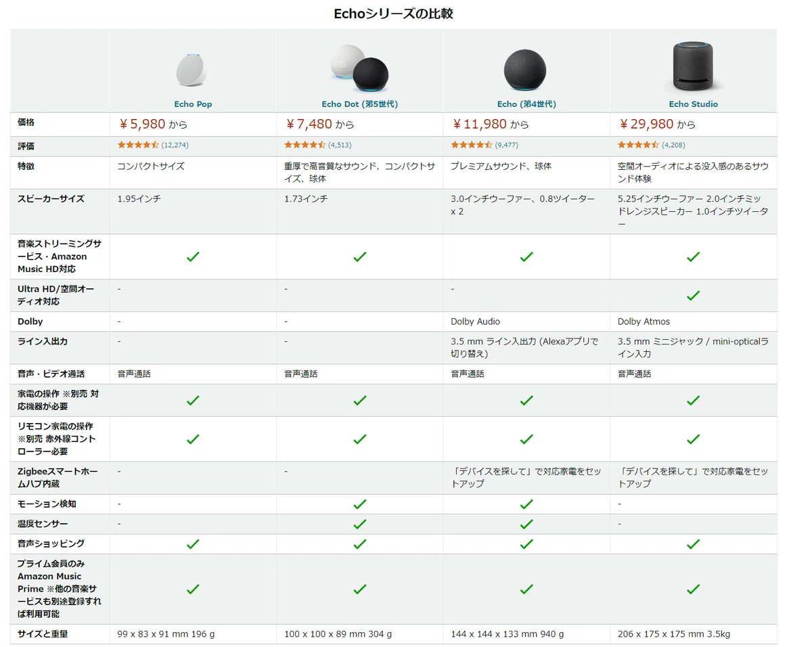Click the ￥5,980 price
Screen dimensions: 812x647
143,125
